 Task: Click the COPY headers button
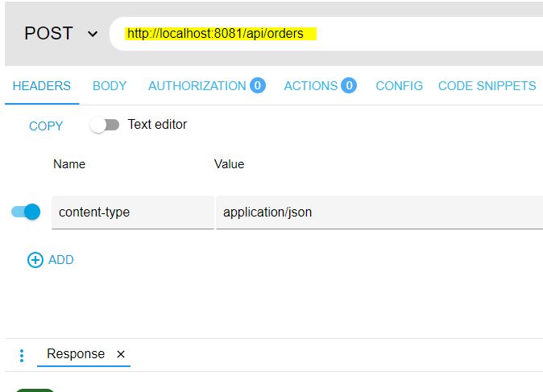point(46,126)
